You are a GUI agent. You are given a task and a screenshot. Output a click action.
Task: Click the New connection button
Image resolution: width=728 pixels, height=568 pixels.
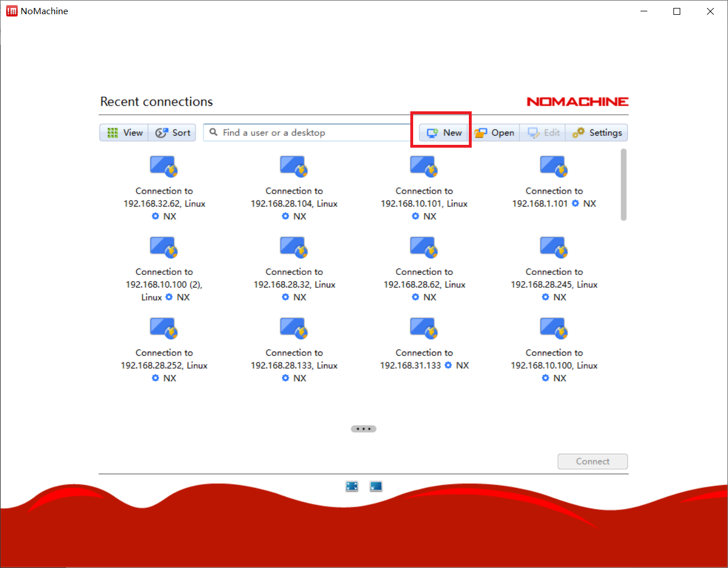(444, 133)
